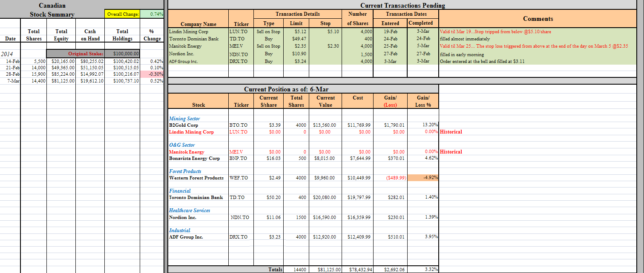Screen dimensions: 644x273
Task: Click the "Mining Sector" heading
Action: pos(184,119)
